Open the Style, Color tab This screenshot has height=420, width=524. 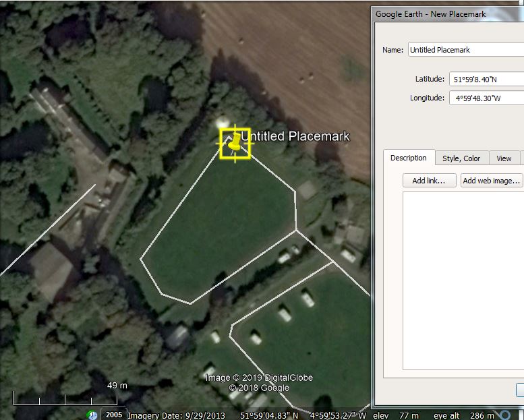tap(461, 158)
